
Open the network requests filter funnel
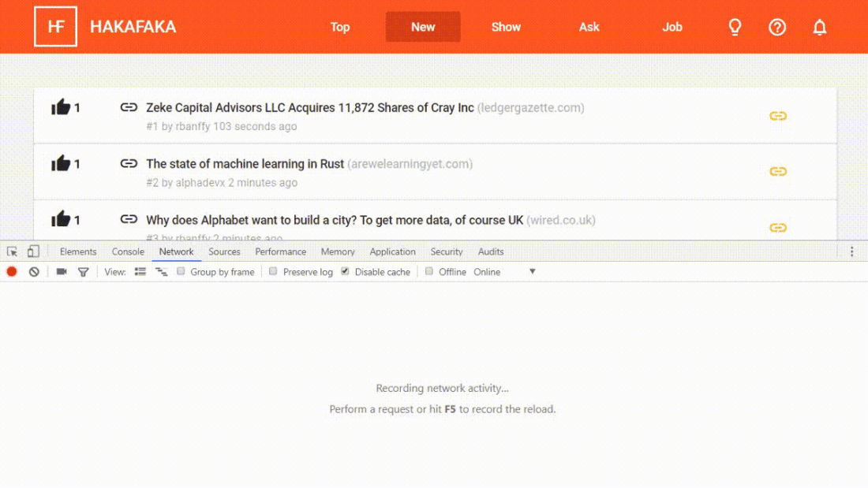[83, 271]
